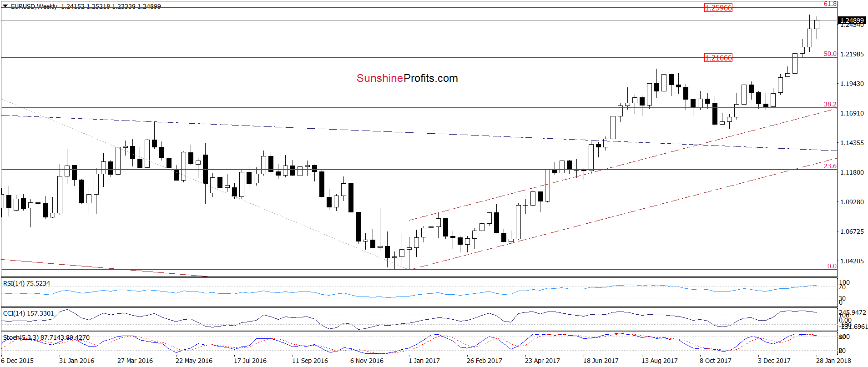Click the 31 Jan 2016 date label
This screenshot has width=868, height=367.
click(76, 361)
